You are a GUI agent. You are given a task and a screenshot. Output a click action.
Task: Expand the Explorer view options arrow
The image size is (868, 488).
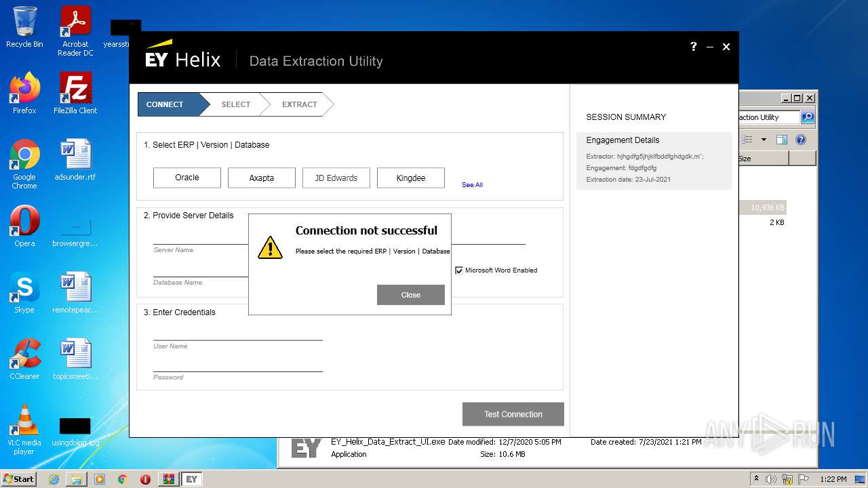[x=764, y=140]
